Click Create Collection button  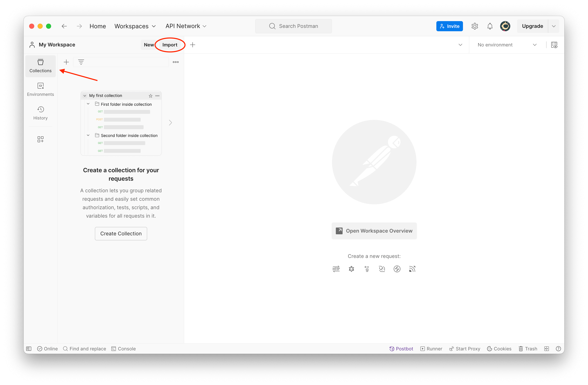tap(121, 233)
